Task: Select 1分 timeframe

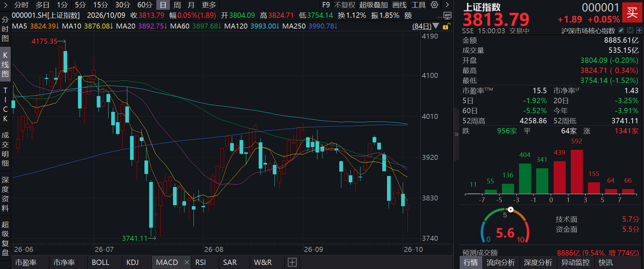Action: 62,5
